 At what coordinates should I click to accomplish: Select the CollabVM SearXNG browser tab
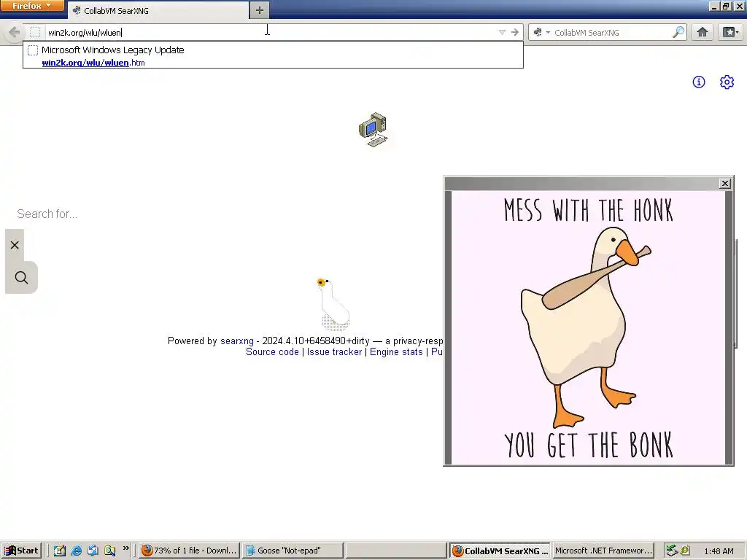coord(158,10)
